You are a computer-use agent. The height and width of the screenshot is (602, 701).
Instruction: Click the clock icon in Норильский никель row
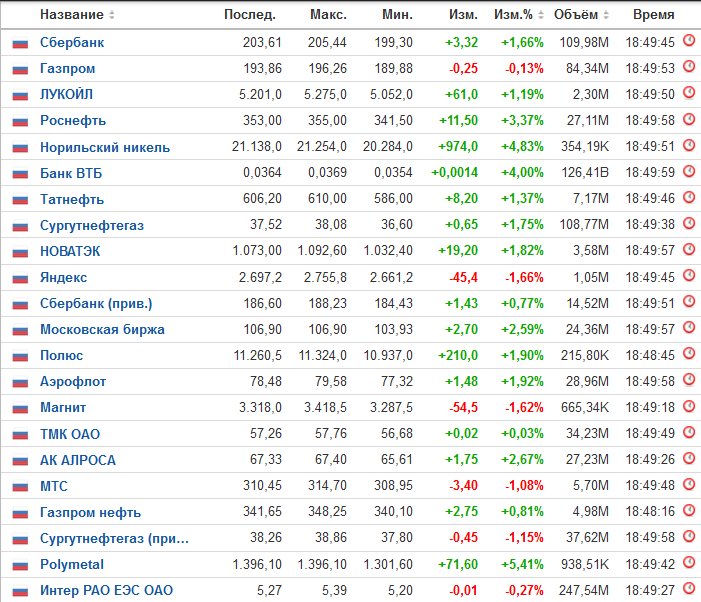click(689, 145)
